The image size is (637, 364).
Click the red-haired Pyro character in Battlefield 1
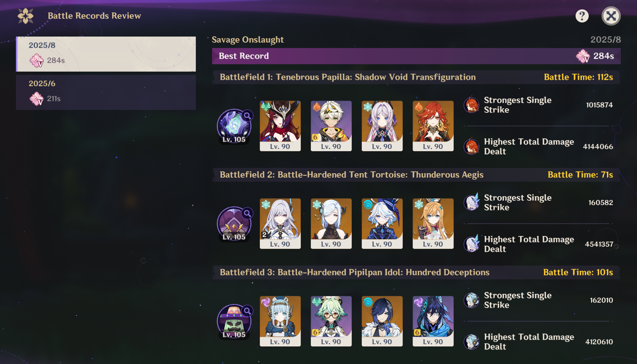[433, 126]
